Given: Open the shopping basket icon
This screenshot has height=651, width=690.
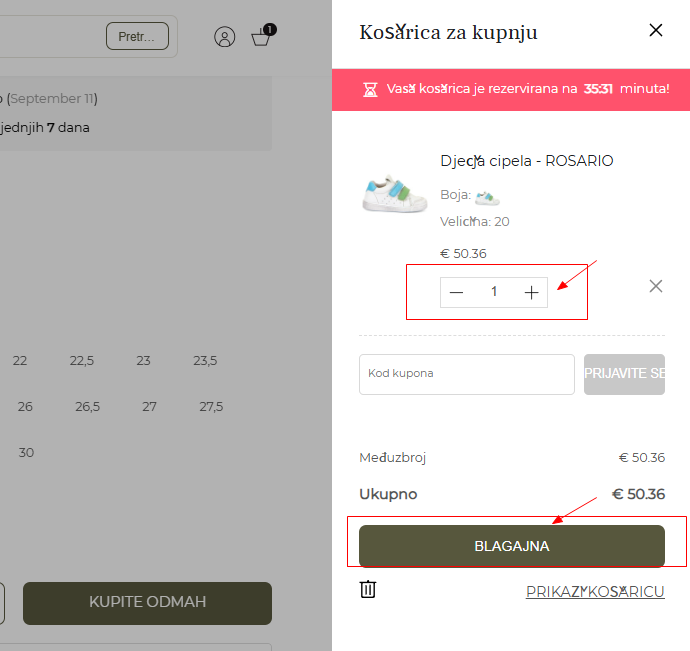Looking at the screenshot, I should 261,37.
